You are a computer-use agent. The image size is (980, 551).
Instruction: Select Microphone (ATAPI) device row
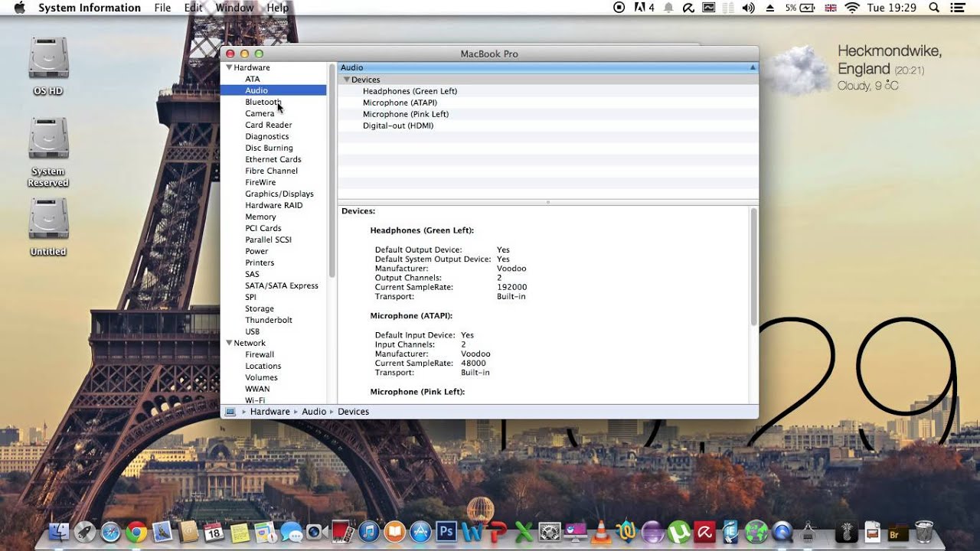point(548,103)
